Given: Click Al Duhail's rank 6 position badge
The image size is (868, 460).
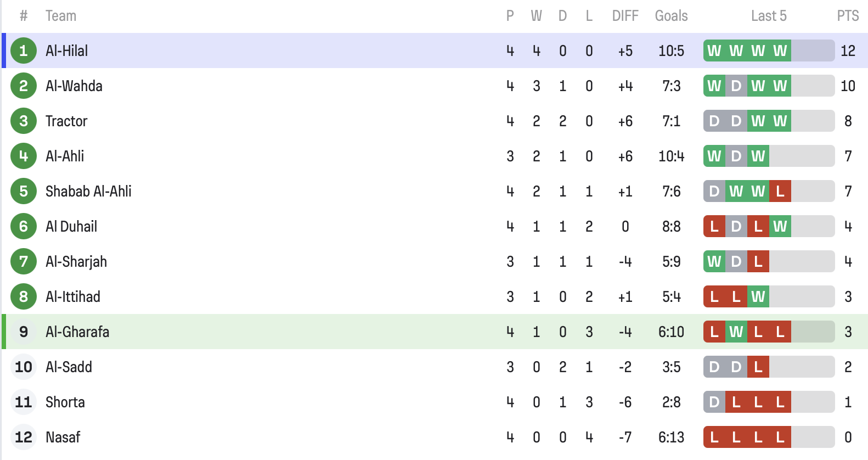Looking at the screenshot, I should 24,226.
